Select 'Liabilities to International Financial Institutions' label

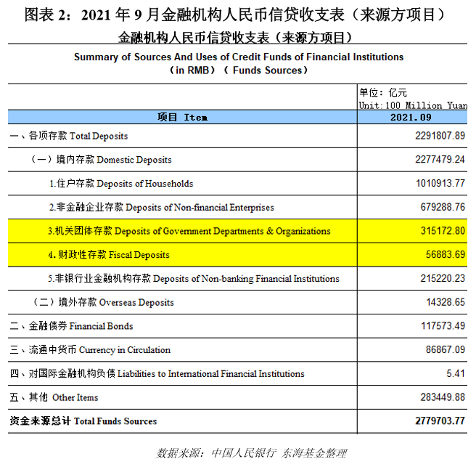click(x=157, y=373)
